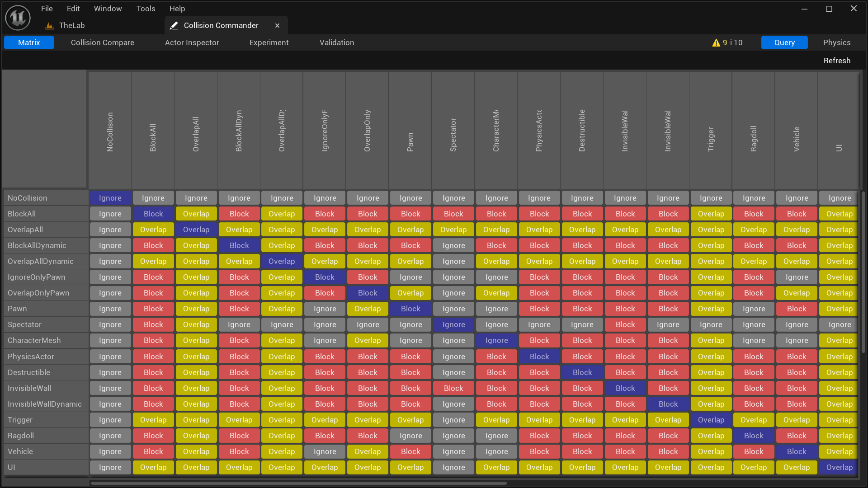The height and width of the screenshot is (488, 868).
Task: Select the InvisibleWall row header
Action: click(x=29, y=388)
